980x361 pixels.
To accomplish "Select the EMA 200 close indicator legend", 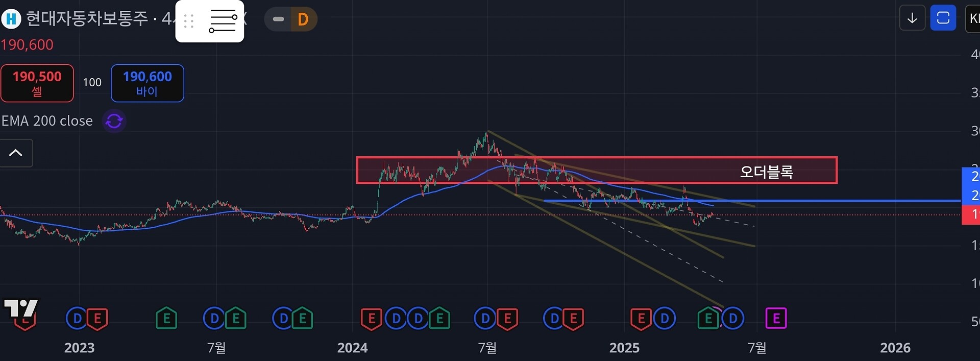I will tap(47, 121).
